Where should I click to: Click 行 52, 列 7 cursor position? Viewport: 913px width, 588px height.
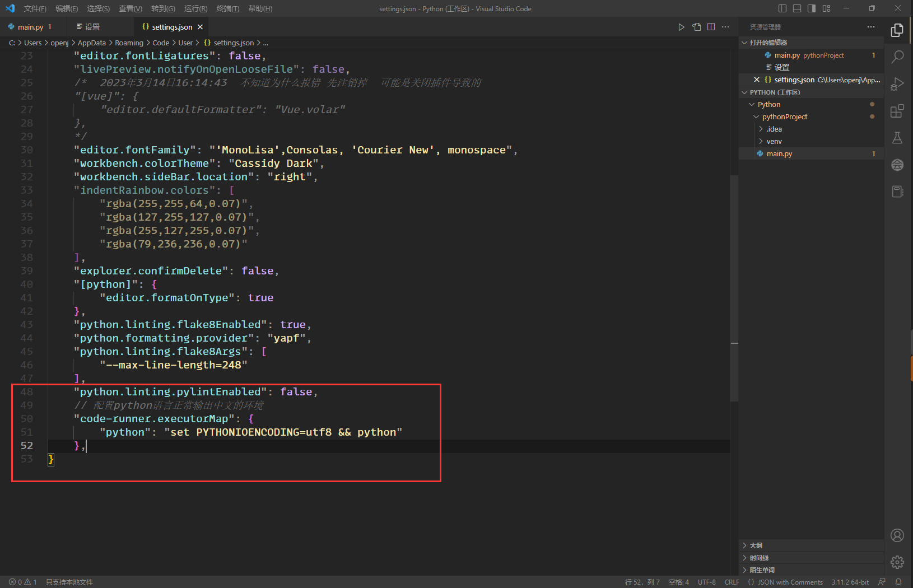tap(642, 582)
